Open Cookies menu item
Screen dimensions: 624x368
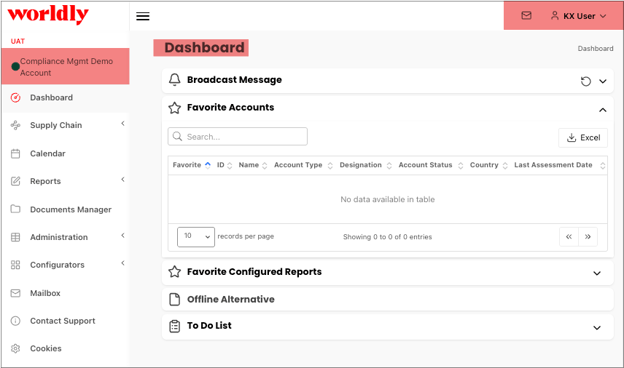46,349
